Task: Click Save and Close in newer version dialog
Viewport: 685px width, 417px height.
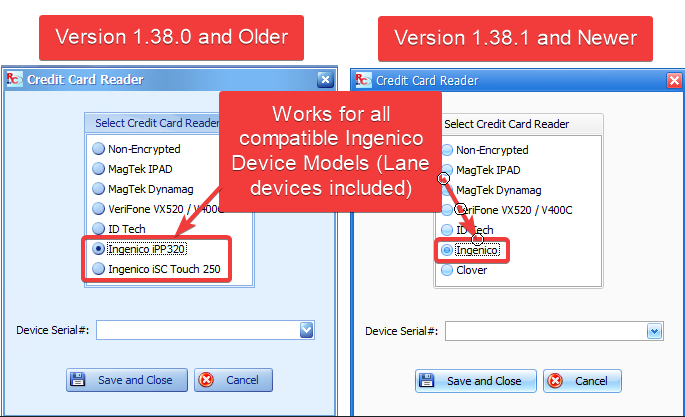Action: click(x=475, y=381)
